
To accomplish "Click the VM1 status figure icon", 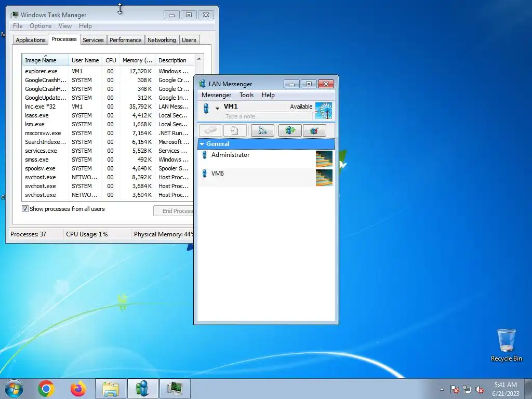I will coord(206,108).
